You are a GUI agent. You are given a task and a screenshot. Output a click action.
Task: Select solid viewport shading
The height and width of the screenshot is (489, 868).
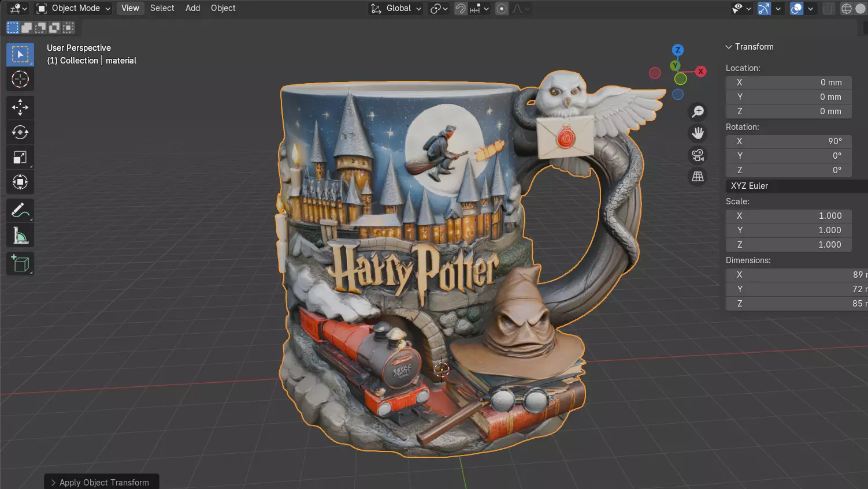(860, 9)
